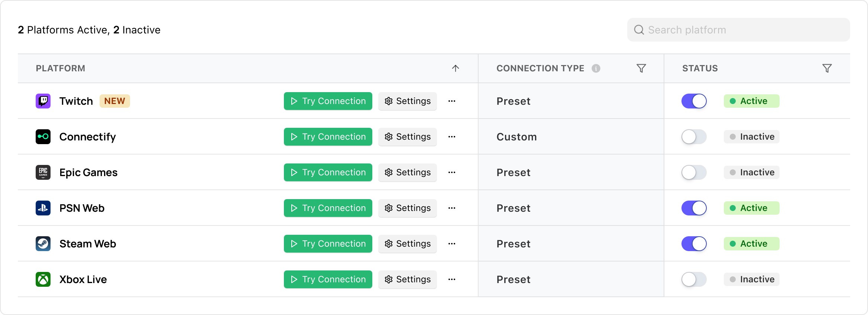Click the Steam Web logo icon

(x=43, y=244)
